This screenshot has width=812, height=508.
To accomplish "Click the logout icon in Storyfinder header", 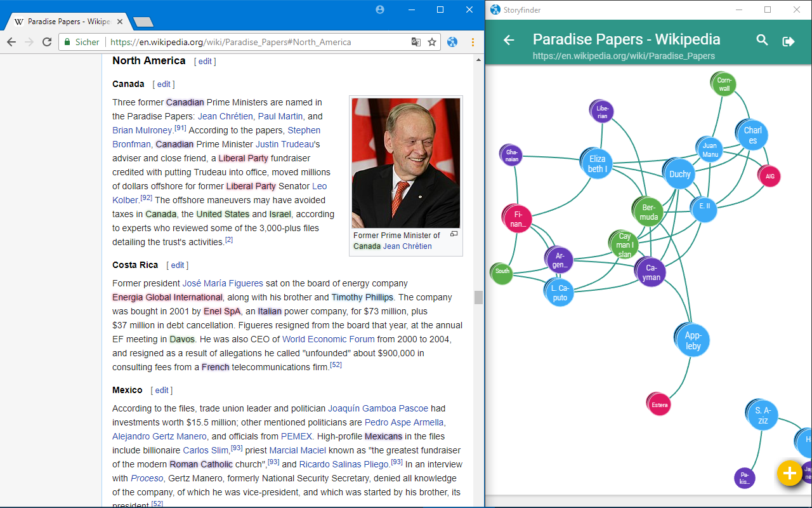I will [789, 41].
